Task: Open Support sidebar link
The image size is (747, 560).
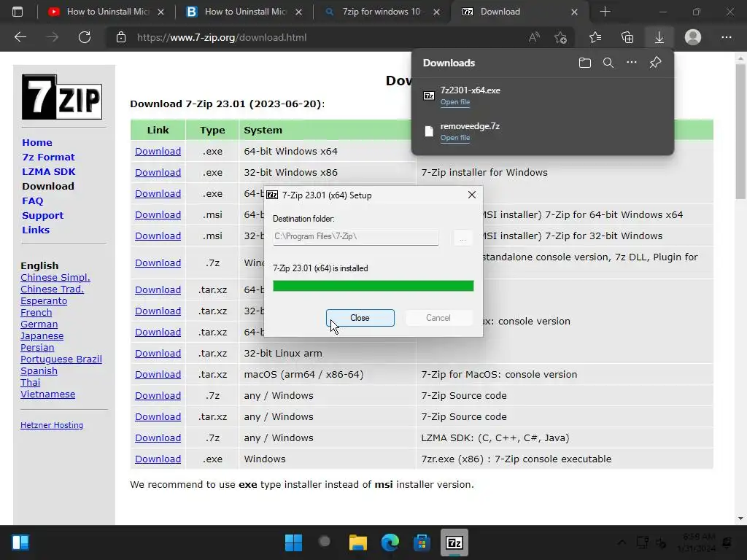Action: (x=42, y=215)
